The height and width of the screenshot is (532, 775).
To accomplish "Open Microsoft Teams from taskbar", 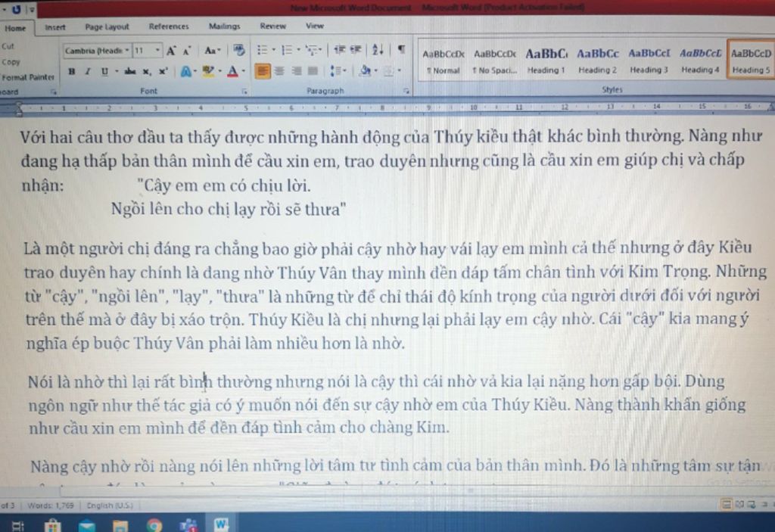I will coord(188,525).
